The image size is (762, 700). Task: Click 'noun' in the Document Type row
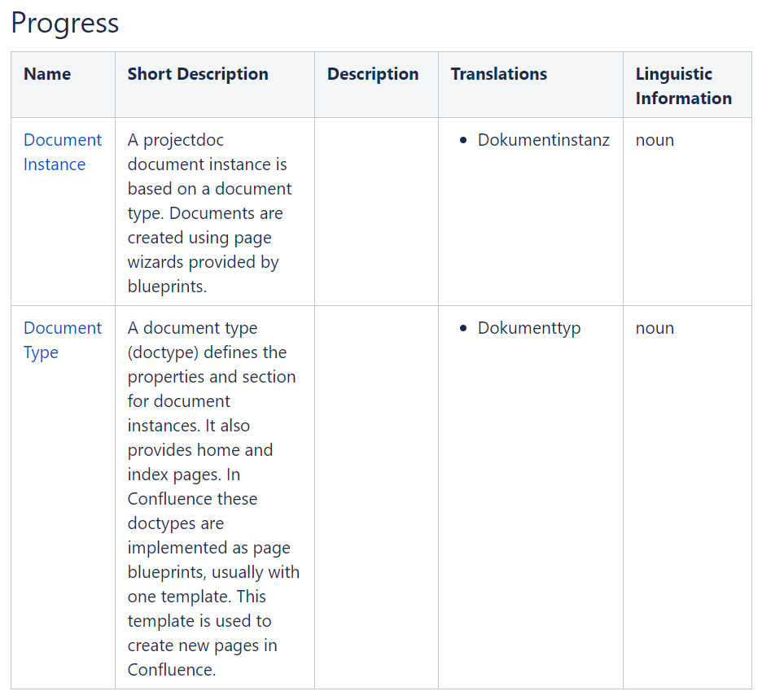[655, 328]
